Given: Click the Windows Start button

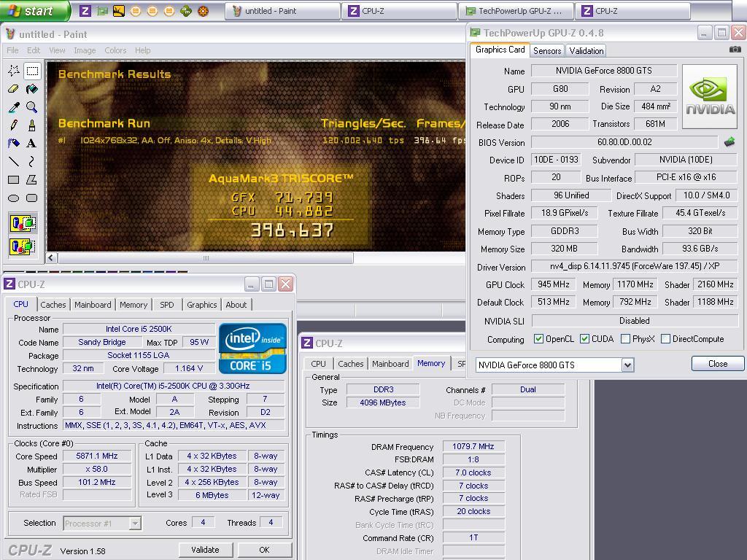Looking at the screenshot, I should (34, 10).
